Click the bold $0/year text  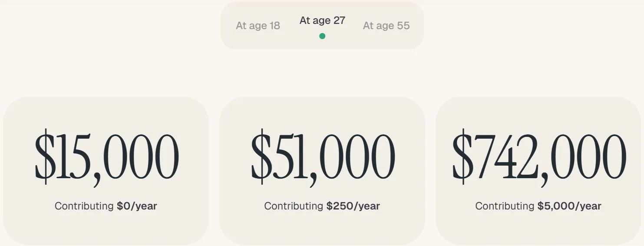pyautogui.click(x=137, y=206)
